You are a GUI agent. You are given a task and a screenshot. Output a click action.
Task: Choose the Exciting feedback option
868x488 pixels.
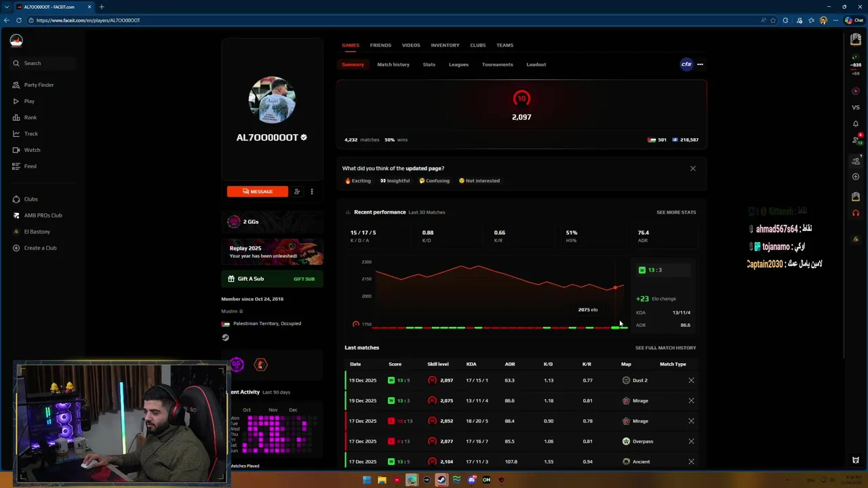pyautogui.click(x=358, y=181)
